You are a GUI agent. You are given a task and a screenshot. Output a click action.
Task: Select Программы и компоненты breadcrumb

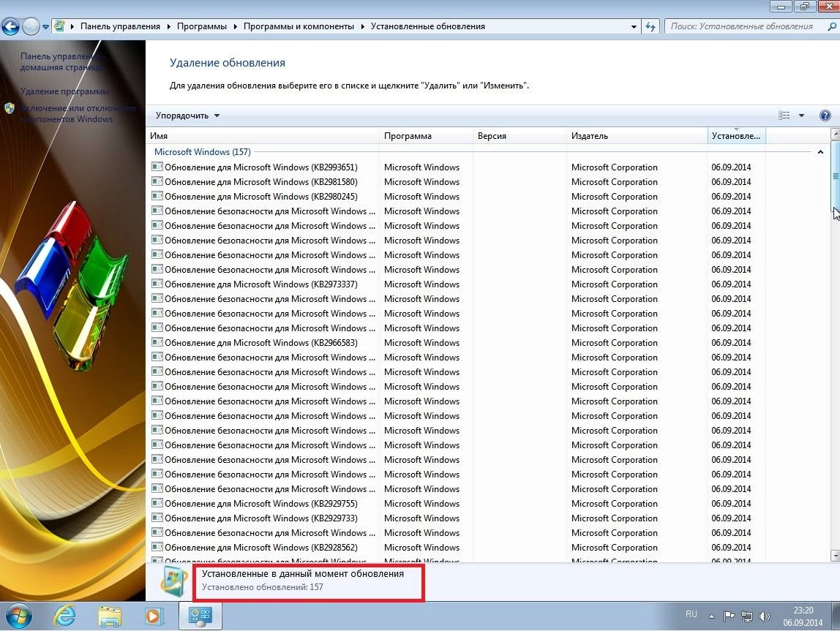[x=299, y=26]
